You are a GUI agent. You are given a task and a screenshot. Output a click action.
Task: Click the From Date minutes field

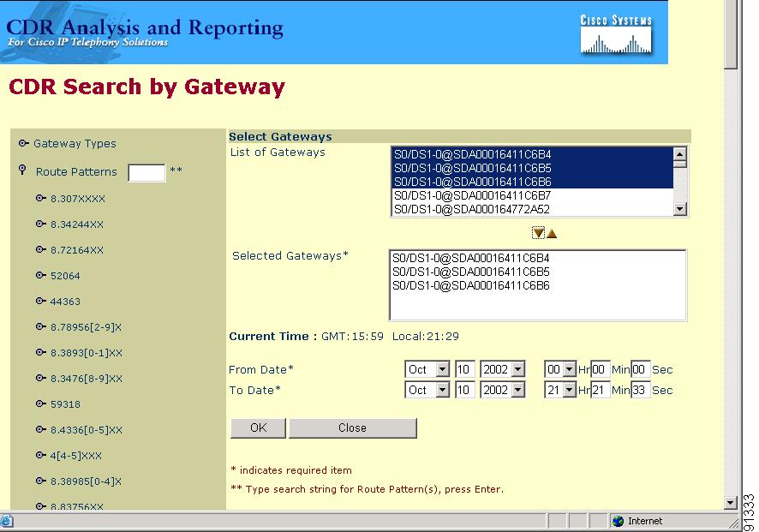click(x=601, y=369)
